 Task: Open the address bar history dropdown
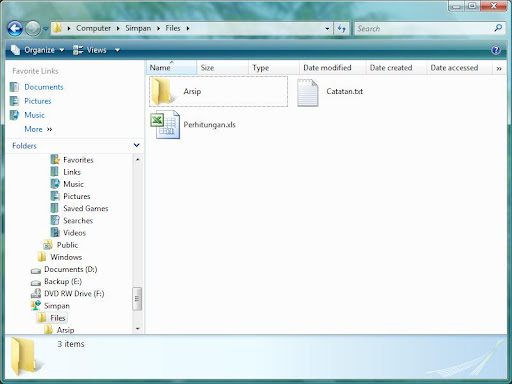pos(327,29)
